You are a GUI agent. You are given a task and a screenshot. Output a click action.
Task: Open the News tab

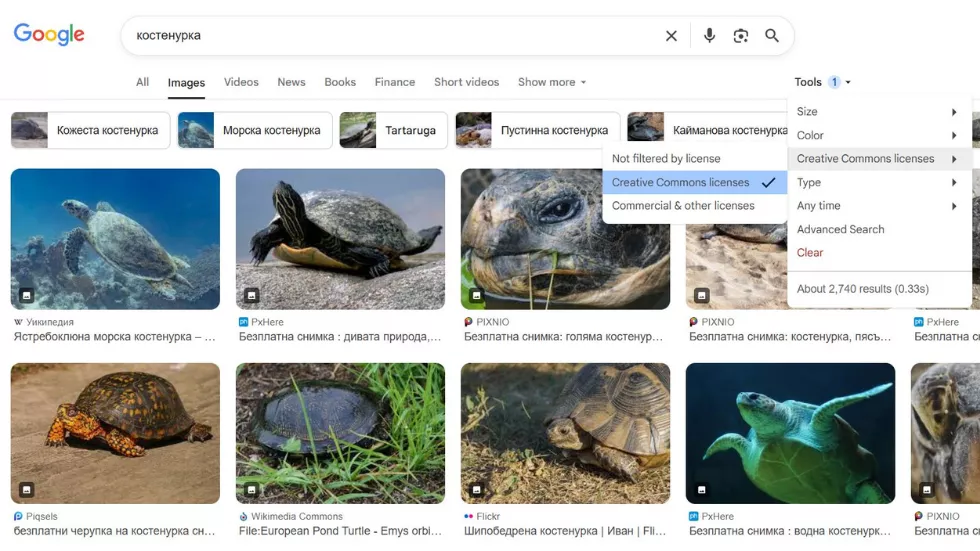(291, 82)
